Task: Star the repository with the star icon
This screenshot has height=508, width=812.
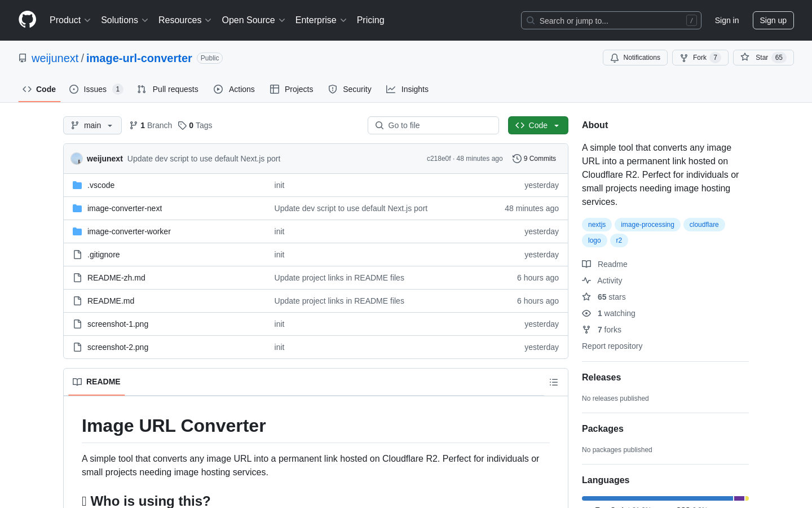Action: (x=745, y=58)
